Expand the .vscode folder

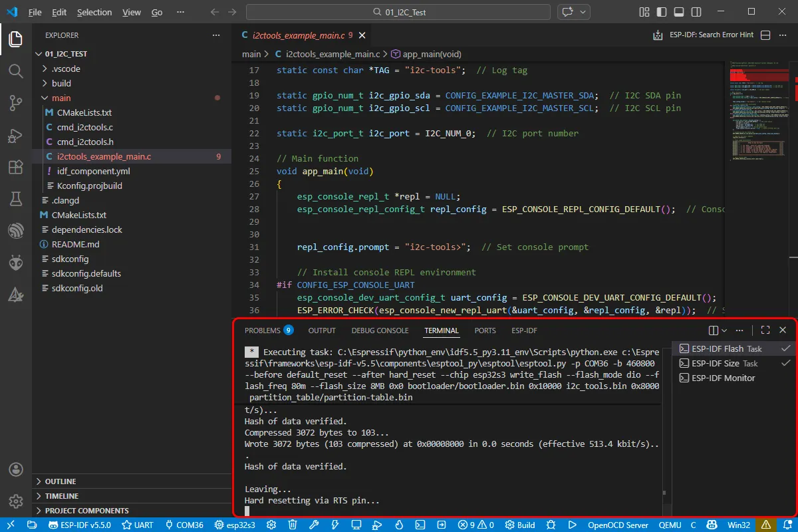click(66, 68)
